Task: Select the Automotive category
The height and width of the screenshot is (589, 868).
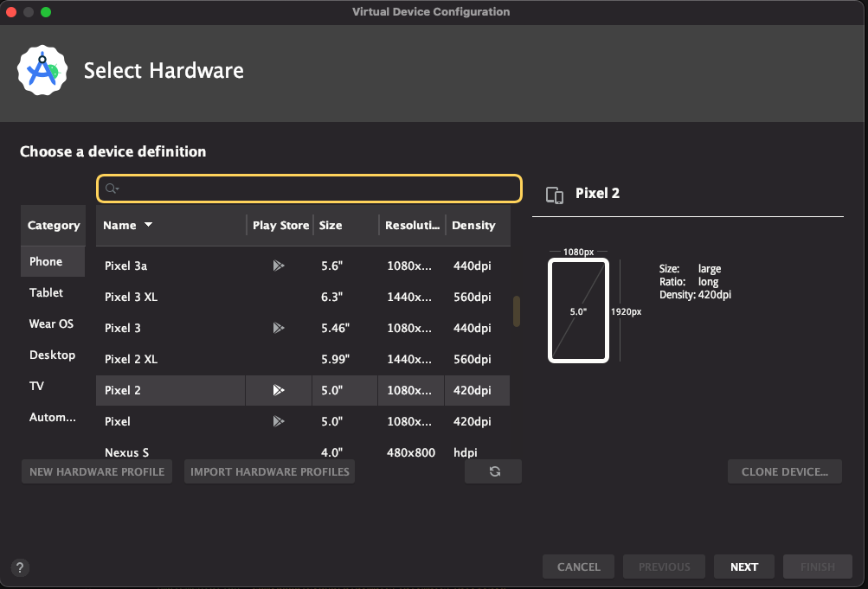Action: coord(53,417)
